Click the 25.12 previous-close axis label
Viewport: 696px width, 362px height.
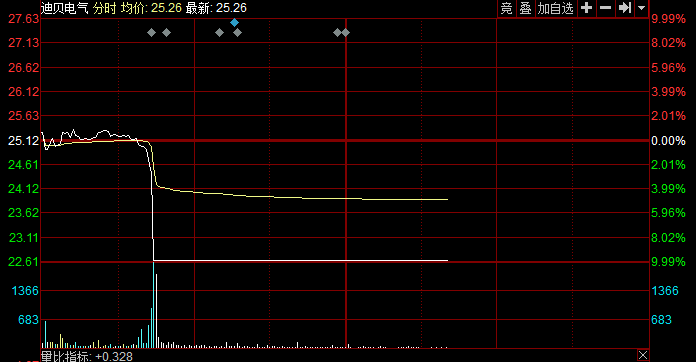click(24, 141)
